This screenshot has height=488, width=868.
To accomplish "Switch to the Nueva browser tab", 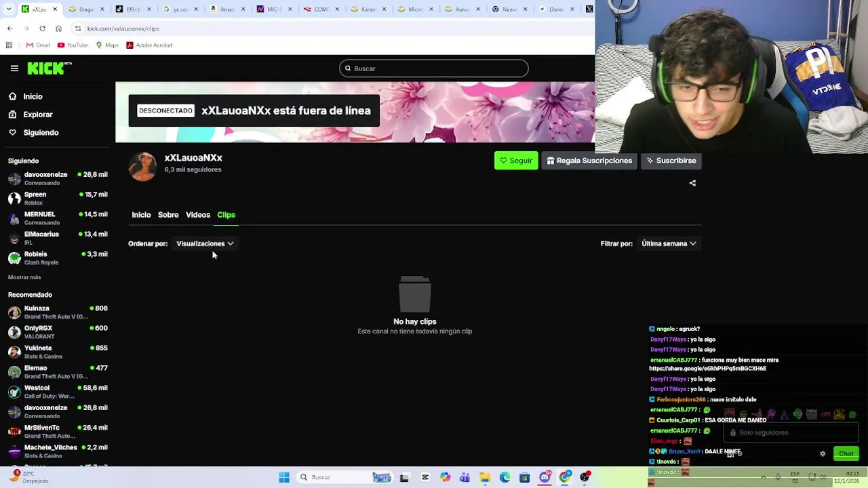I will (x=509, y=9).
